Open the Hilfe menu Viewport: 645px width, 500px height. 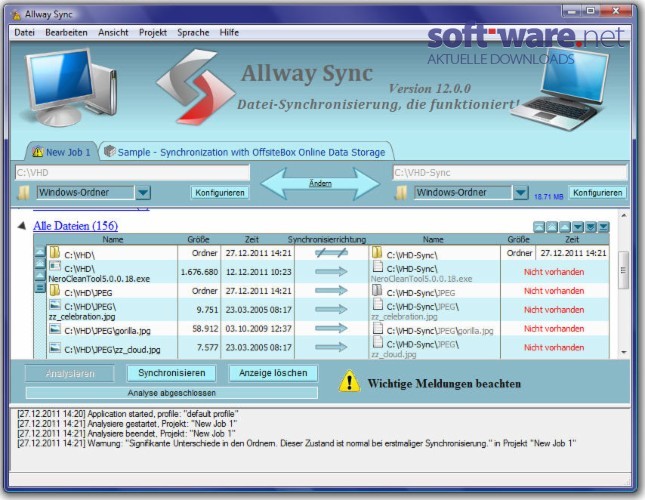229,32
